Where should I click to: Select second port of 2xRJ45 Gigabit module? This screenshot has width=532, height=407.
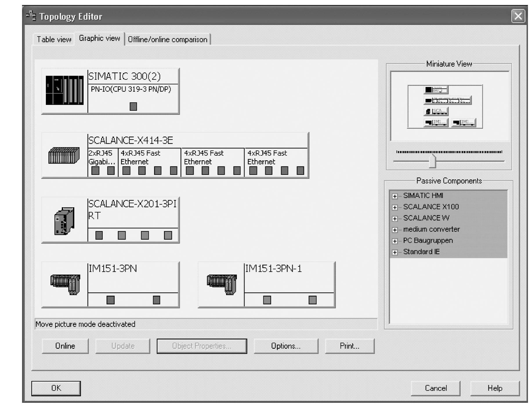[111, 170]
